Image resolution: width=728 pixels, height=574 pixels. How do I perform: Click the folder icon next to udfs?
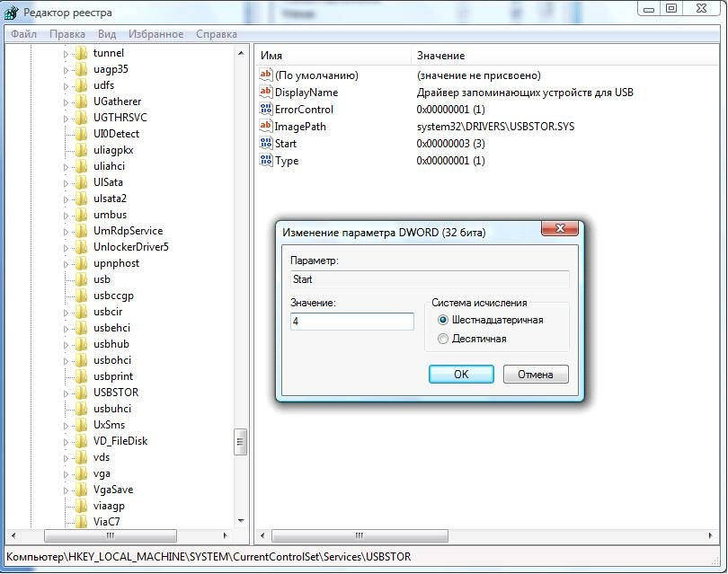click(x=81, y=85)
